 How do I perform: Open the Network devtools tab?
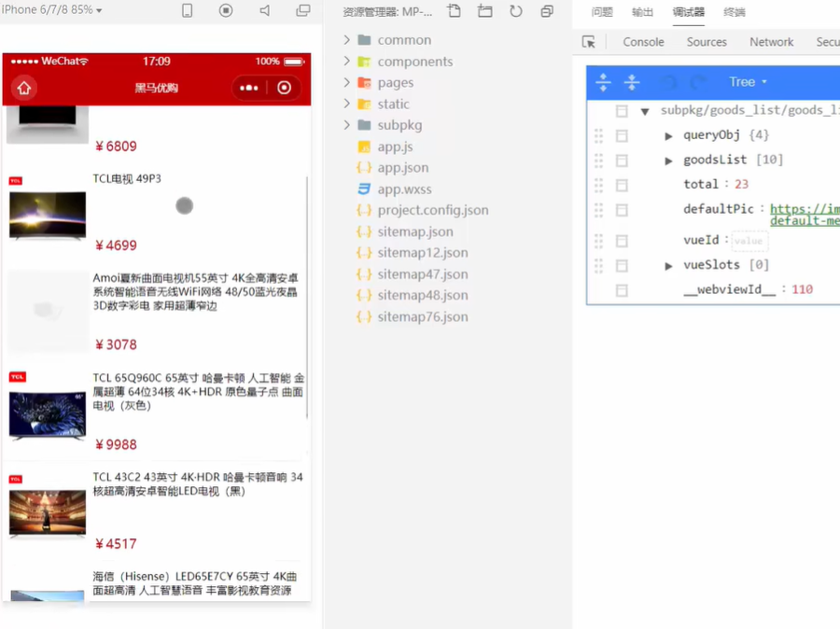point(772,42)
